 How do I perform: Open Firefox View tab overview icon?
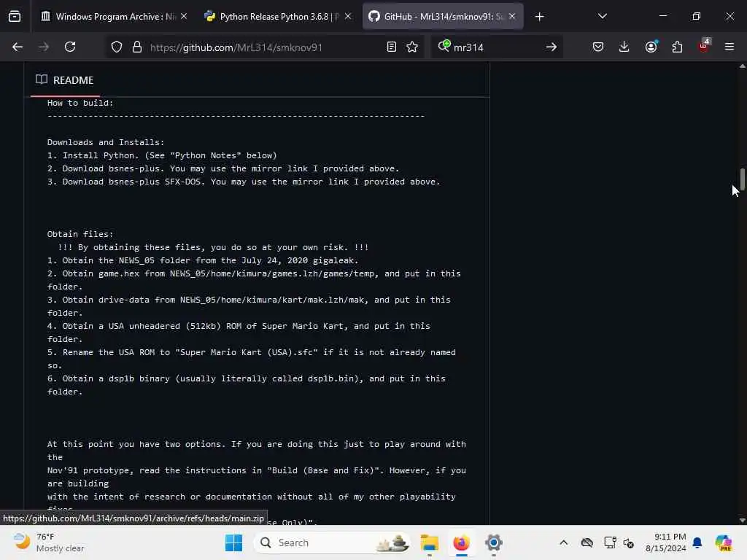15,17
